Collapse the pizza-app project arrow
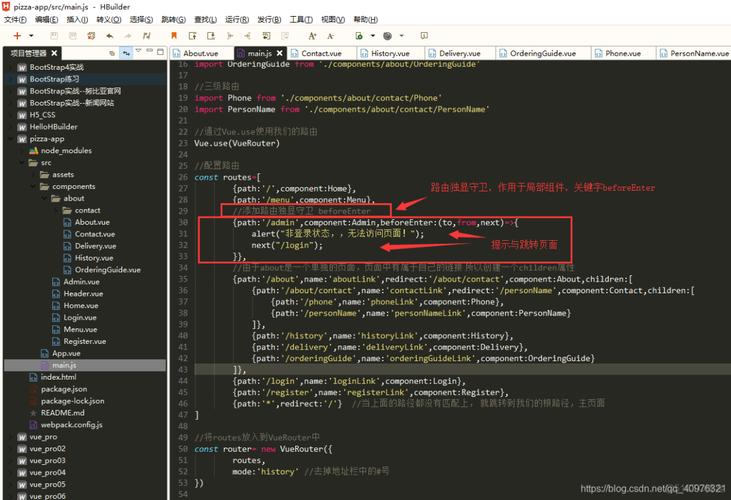Viewport: 731px width, 500px height. pyautogui.click(x=11, y=139)
